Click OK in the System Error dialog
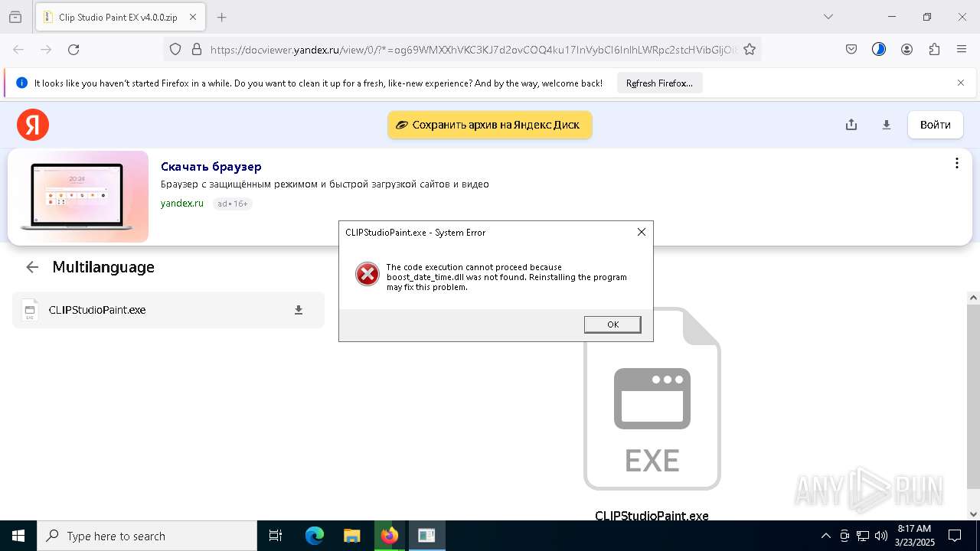 pos(612,324)
